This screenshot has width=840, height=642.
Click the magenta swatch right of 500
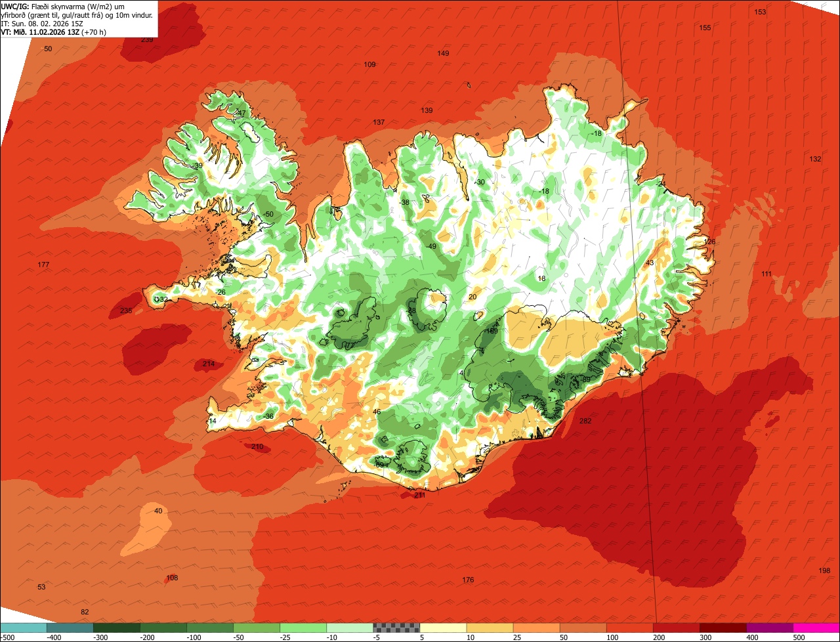coord(816,628)
